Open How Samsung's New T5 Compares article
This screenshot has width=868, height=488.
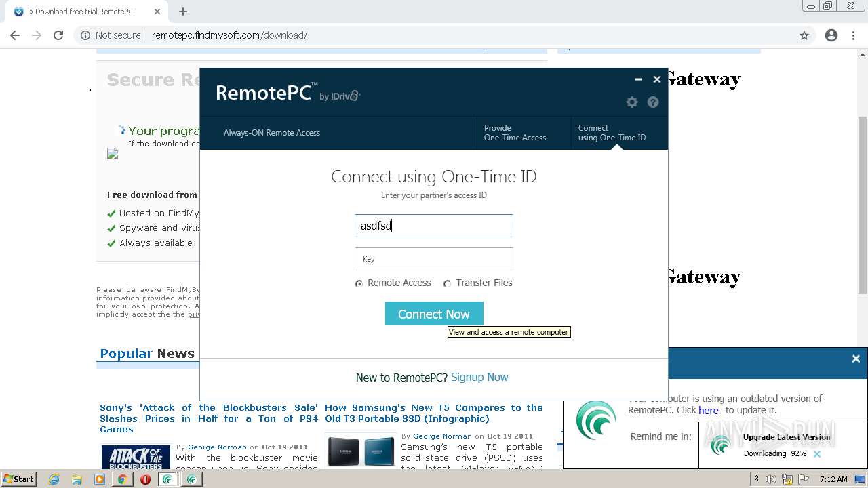tap(434, 413)
